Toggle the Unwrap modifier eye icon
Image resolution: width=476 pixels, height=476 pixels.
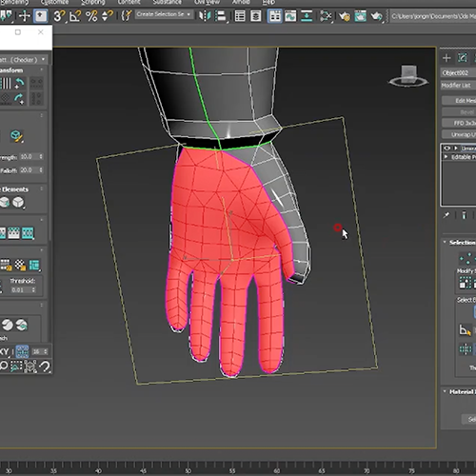tap(446, 149)
